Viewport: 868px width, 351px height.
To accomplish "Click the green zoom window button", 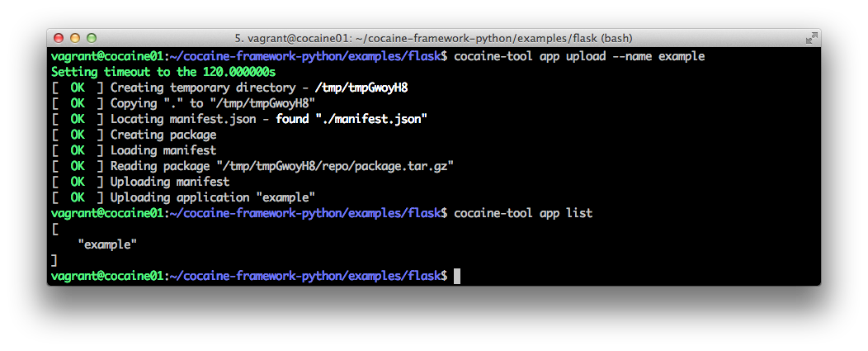I will pos(92,38).
